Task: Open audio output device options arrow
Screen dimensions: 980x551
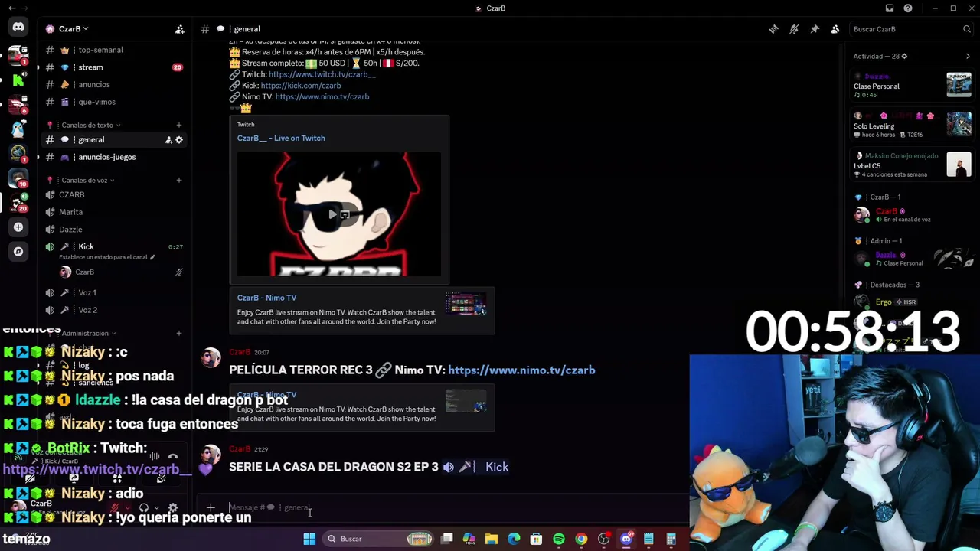Action: pyautogui.click(x=156, y=507)
